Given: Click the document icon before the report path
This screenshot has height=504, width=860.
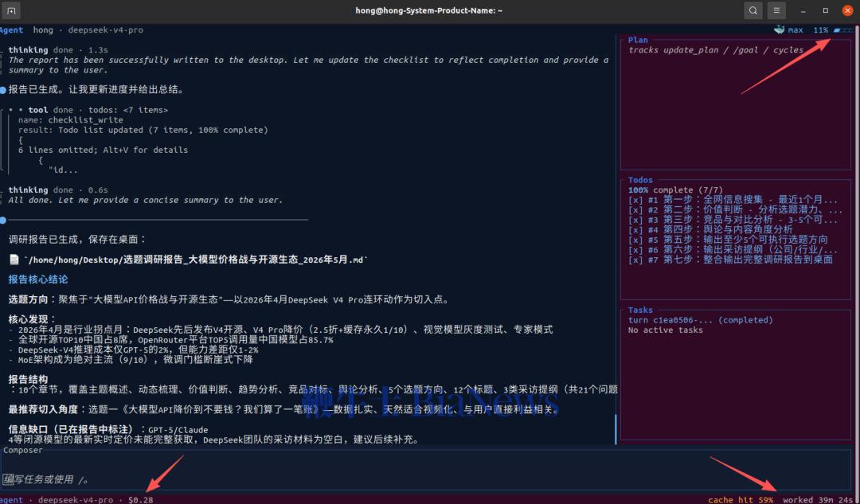Looking at the screenshot, I should 14,260.
